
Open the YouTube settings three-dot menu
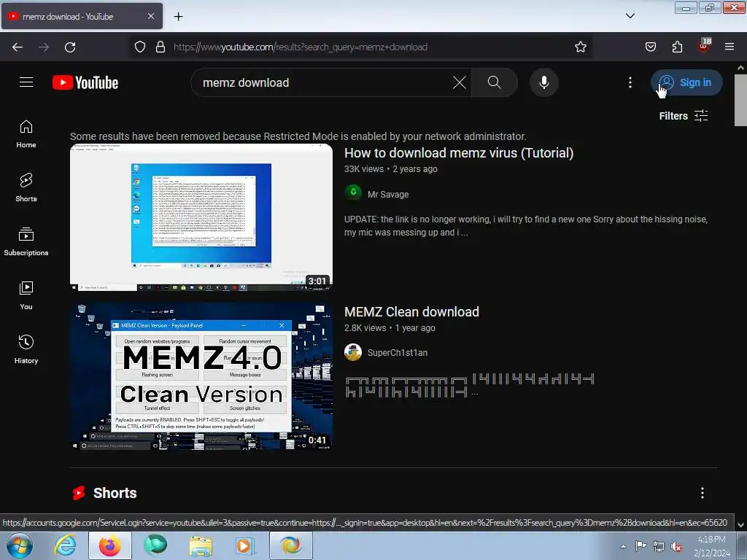(630, 82)
